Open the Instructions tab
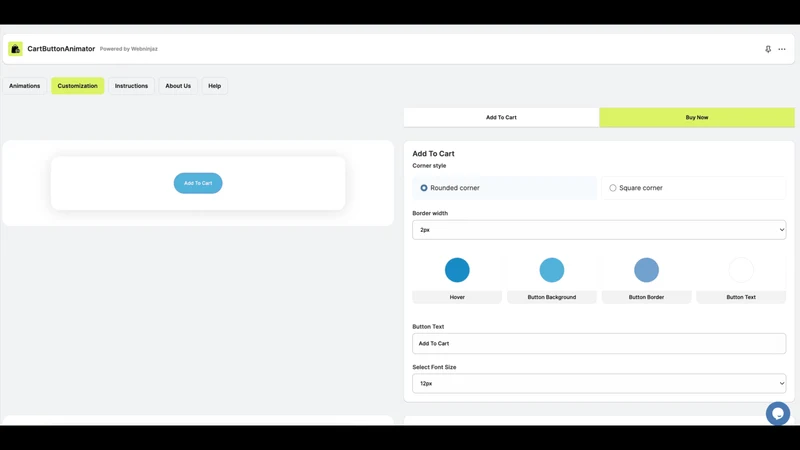The height and width of the screenshot is (450, 800). click(x=131, y=86)
